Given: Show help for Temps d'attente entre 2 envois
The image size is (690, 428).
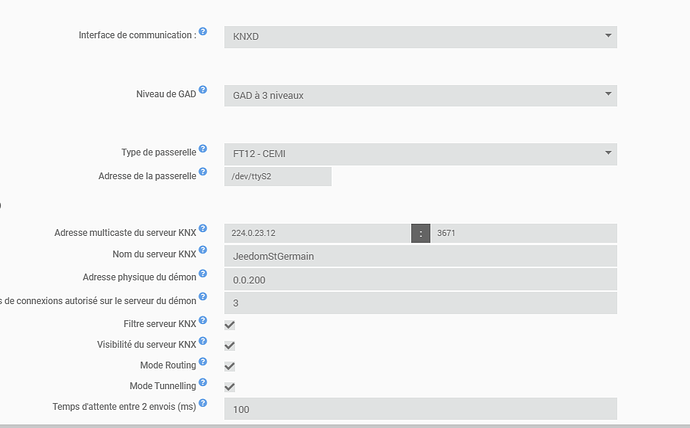Looking at the screenshot, I should coord(202,402).
